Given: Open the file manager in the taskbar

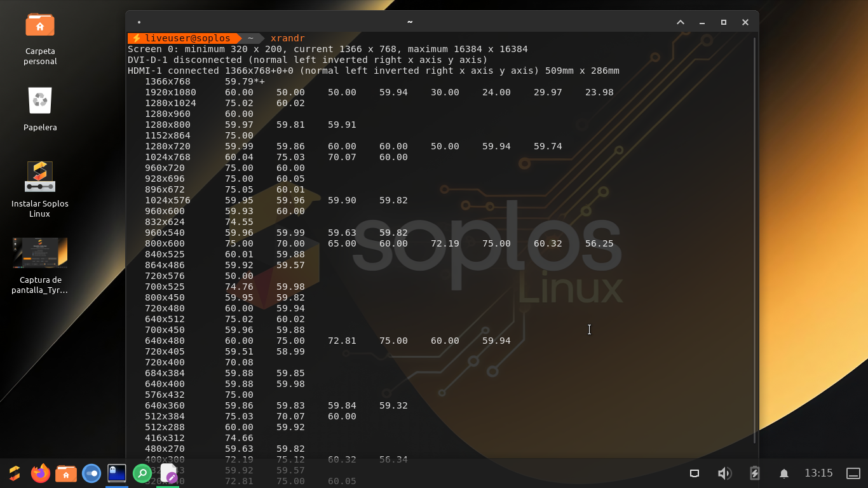Looking at the screenshot, I should click(66, 473).
